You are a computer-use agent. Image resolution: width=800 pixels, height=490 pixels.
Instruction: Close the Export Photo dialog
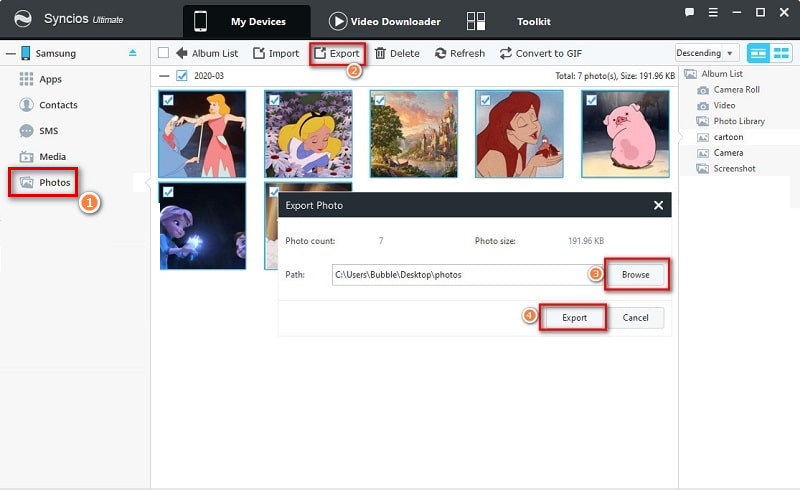coord(659,205)
